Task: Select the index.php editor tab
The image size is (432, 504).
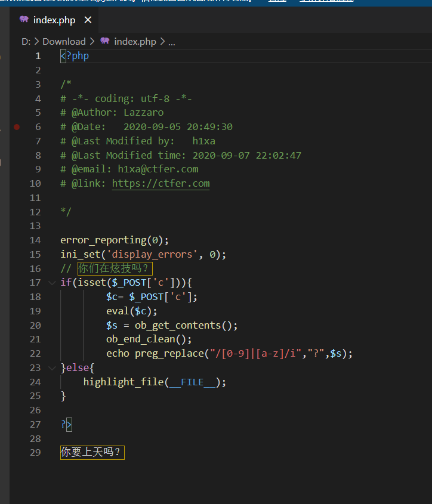Action: pyautogui.click(x=54, y=20)
